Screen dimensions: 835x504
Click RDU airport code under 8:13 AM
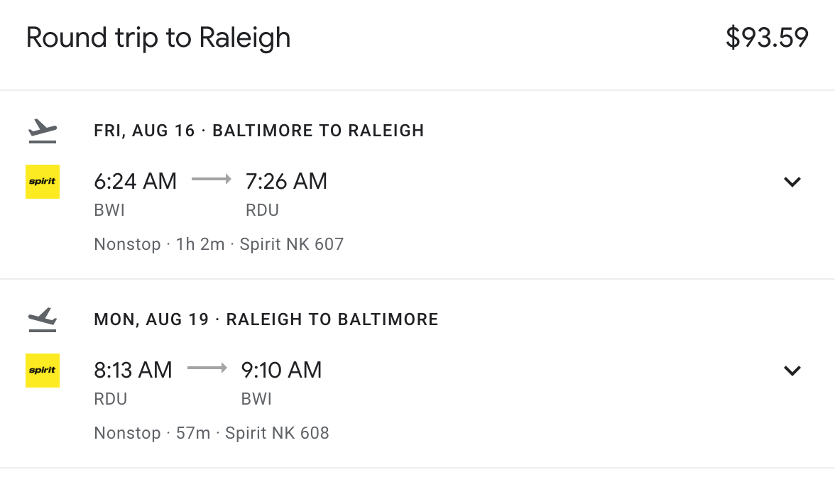[x=111, y=399]
